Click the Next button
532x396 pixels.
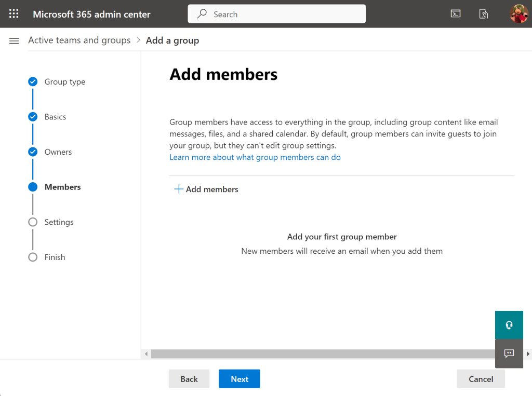(x=239, y=379)
